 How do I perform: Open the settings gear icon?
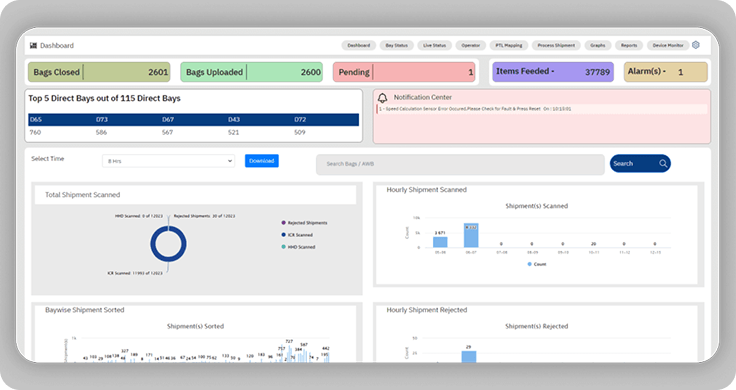click(696, 45)
